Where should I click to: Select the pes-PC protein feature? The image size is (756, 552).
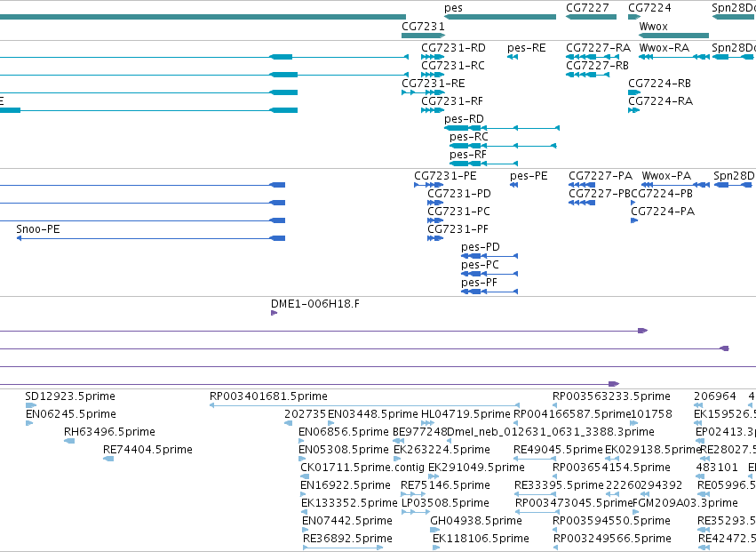489,274
